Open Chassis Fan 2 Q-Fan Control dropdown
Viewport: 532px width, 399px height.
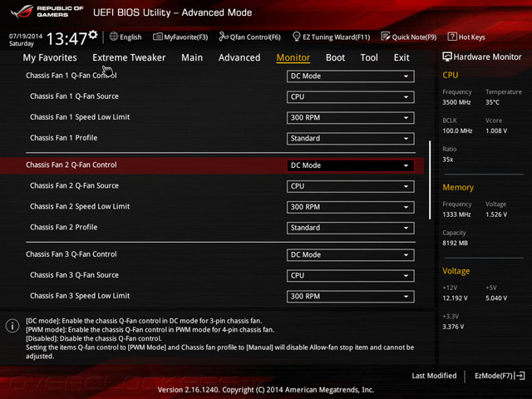coord(350,165)
